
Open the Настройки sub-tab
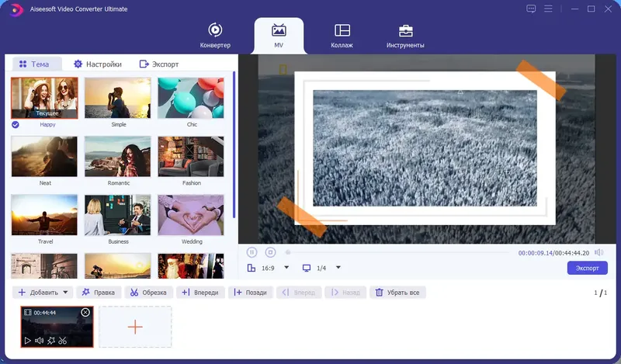[98, 64]
